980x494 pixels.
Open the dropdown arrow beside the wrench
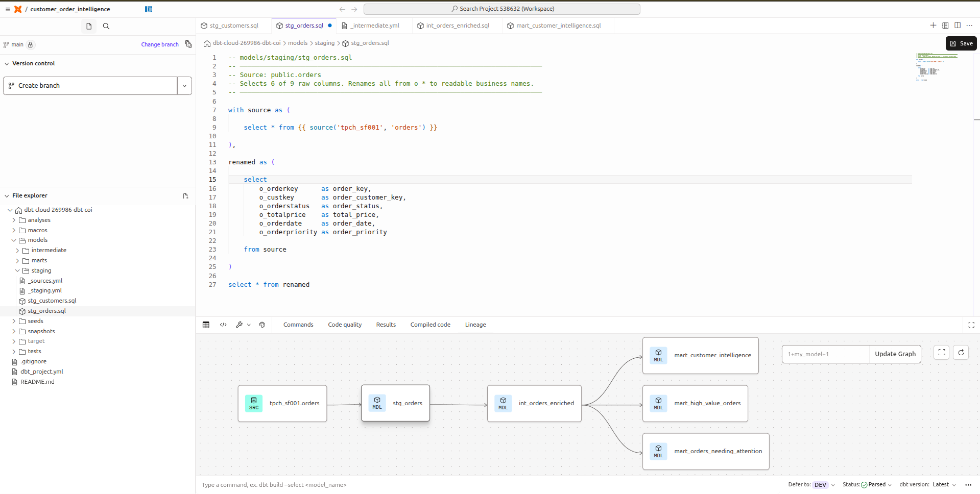(x=249, y=325)
